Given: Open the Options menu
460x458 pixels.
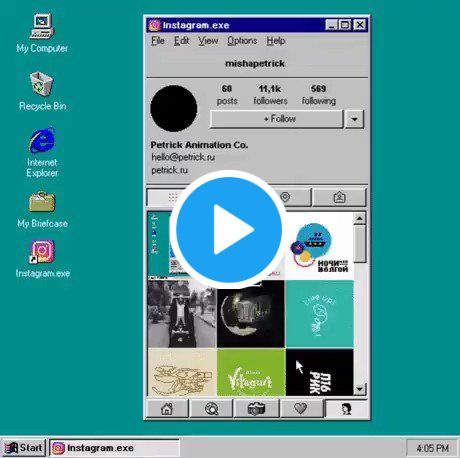Looking at the screenshot, I should 242,41.
